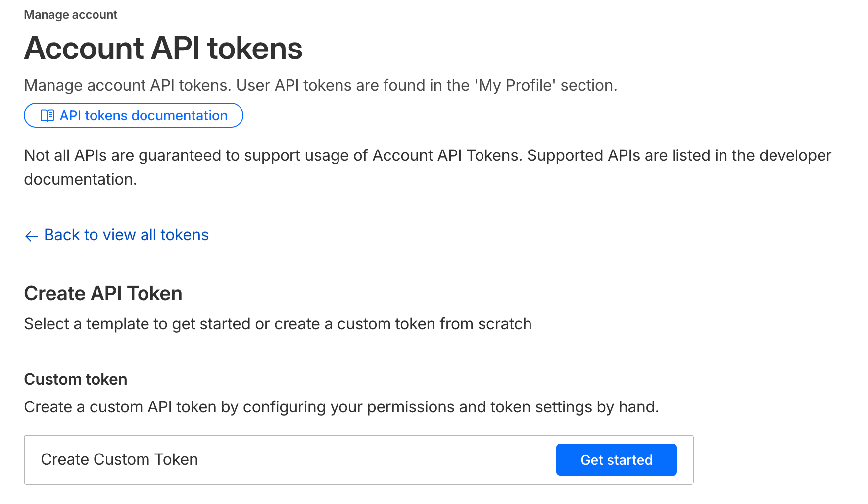
Task: Follow the Back to view all tokens link
Action: point(126,235)
